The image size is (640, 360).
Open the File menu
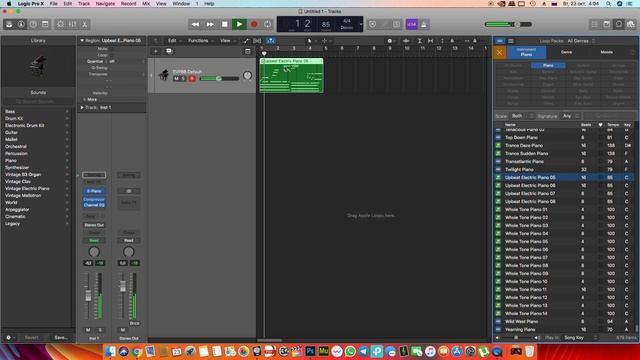(x=53, y=3)
